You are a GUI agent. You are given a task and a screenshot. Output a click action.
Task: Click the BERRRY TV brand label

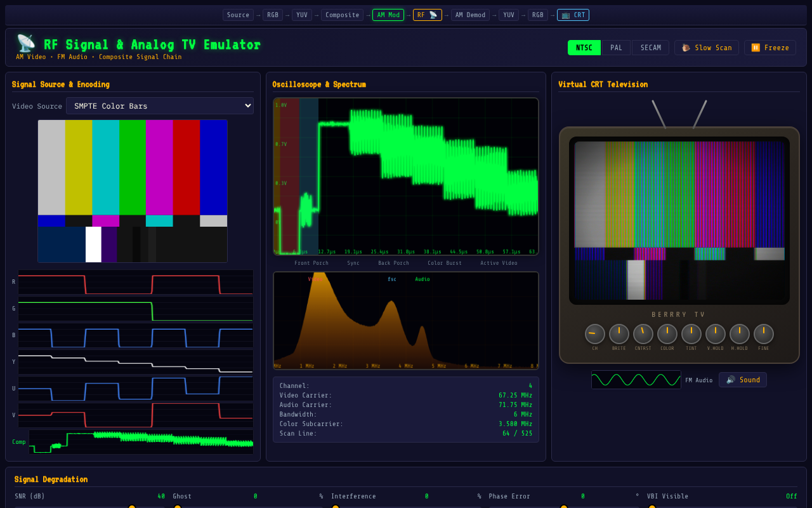(x=679, y=314)
